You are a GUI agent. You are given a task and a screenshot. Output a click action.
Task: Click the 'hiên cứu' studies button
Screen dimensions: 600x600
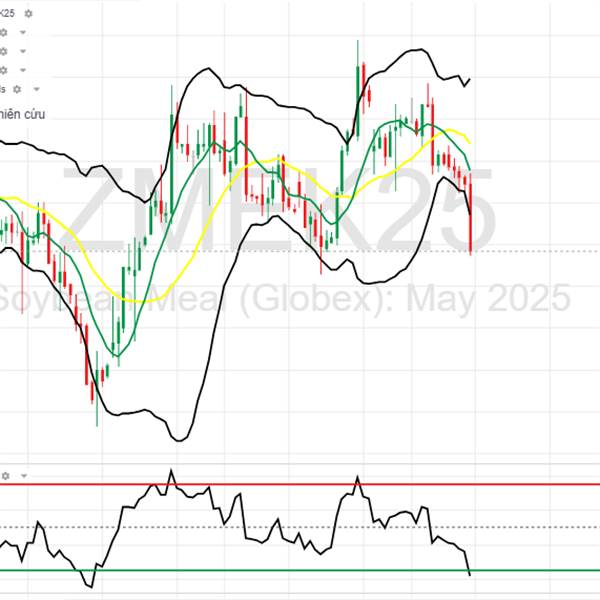click(x=22, y=114)
